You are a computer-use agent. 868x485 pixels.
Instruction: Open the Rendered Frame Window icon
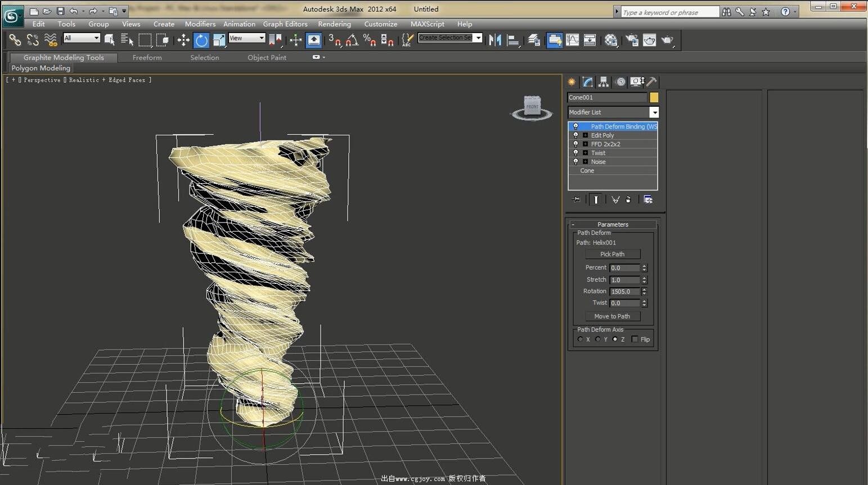[649, 40]
